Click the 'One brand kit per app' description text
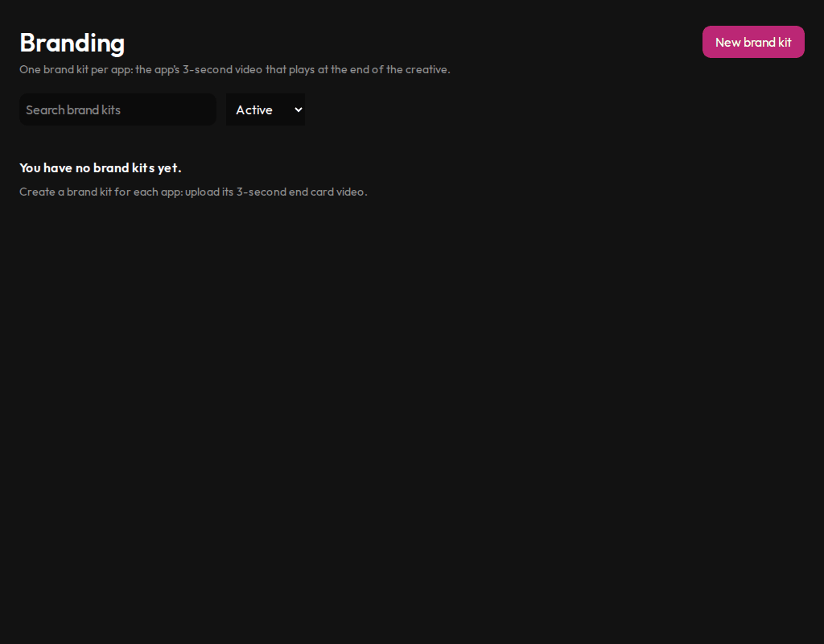 click(235, 69)
